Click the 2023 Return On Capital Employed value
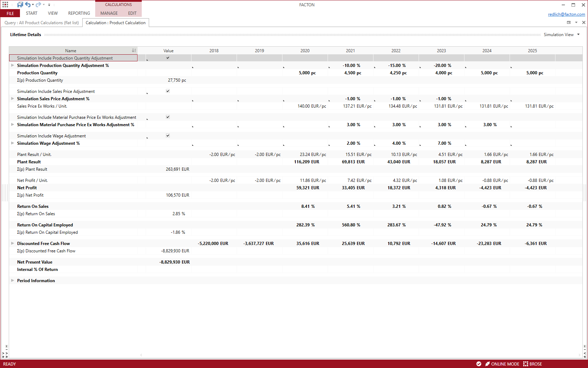The height and width of the screenshot is (368, 588). pos(442,225)
